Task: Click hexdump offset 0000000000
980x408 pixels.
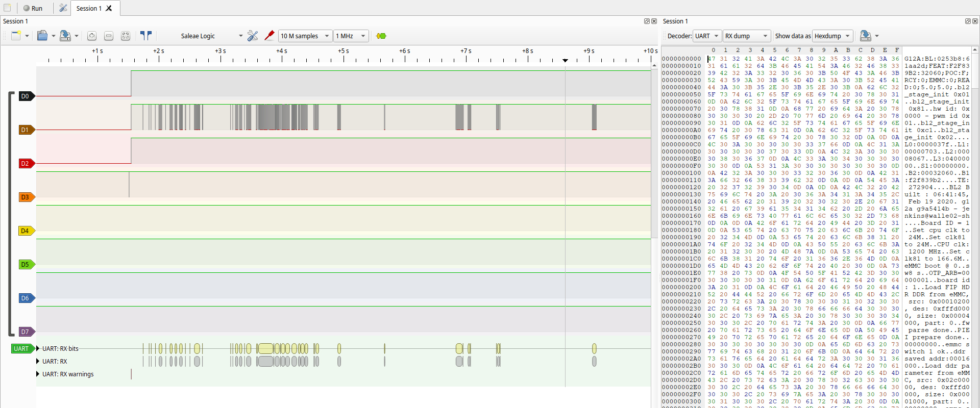Action: [681, 59]
